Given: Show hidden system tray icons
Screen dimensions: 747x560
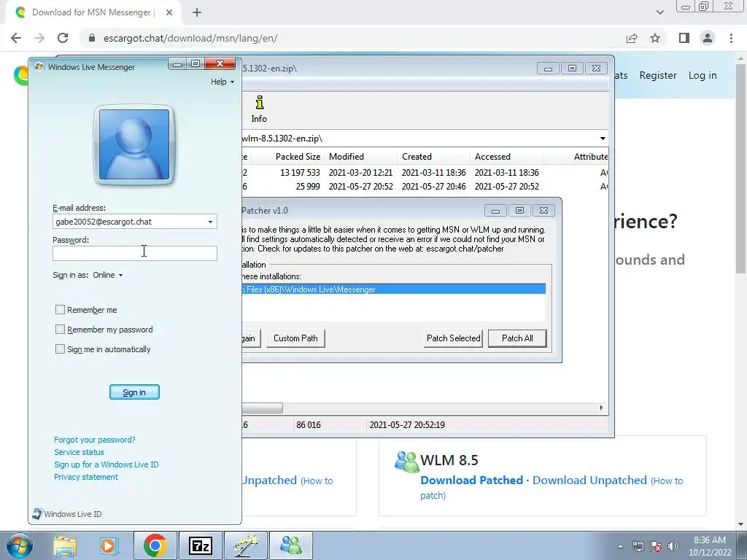Looking at the screenshot, I should pos(620,546).
